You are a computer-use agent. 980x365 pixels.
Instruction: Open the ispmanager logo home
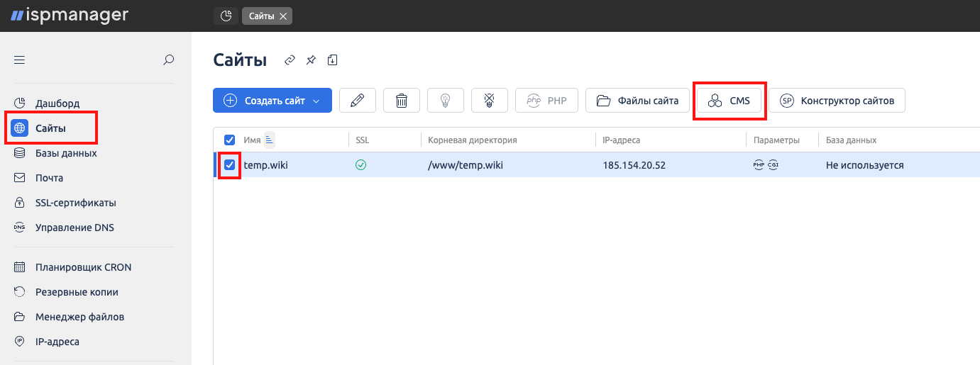tap(70, 16)
